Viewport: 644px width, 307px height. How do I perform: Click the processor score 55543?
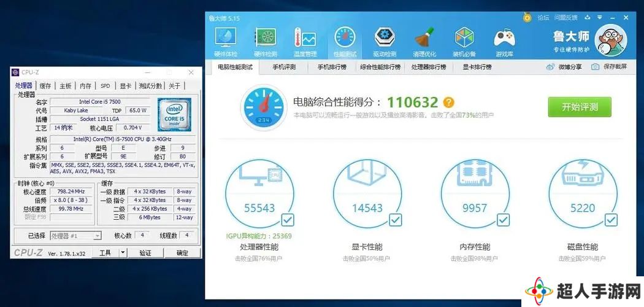[259, 208]
